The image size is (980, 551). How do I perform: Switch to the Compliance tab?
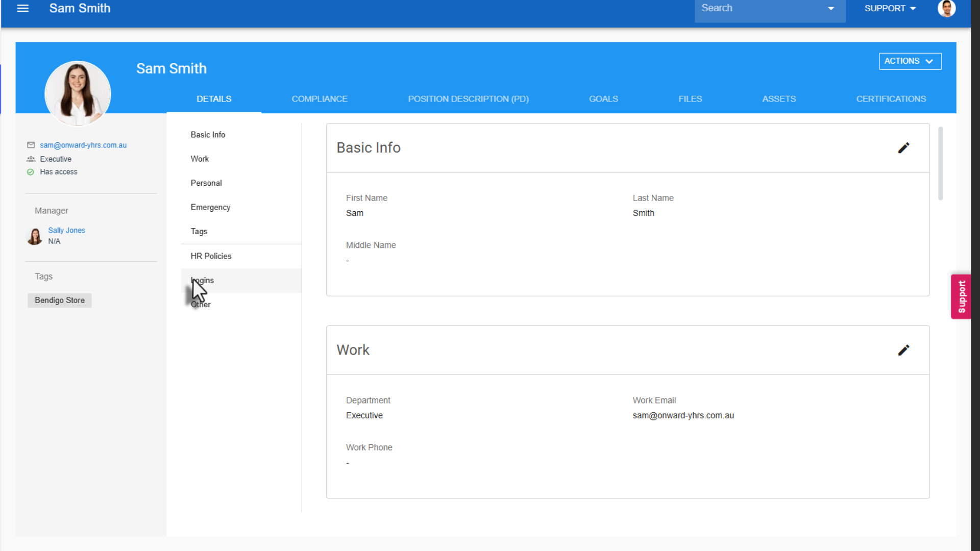coord(320,99)
